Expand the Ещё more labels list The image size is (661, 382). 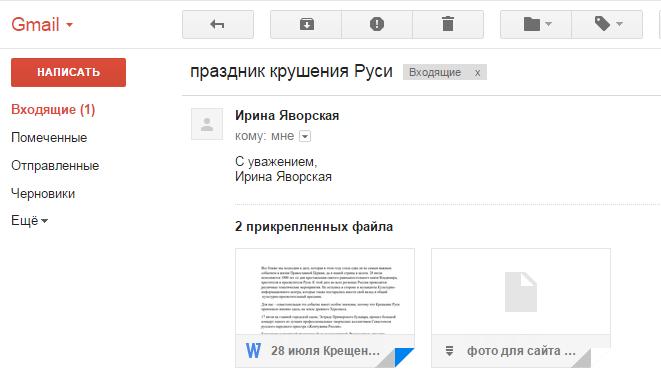coord(30,221)
